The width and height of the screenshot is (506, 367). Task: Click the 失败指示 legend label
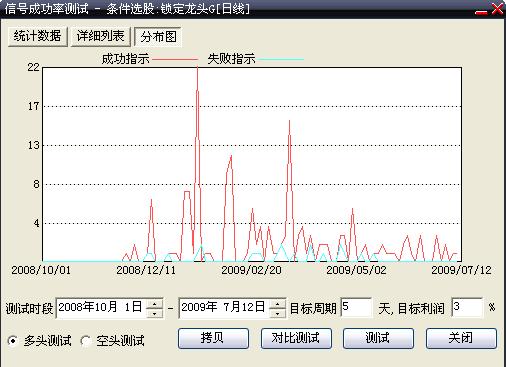231,59
